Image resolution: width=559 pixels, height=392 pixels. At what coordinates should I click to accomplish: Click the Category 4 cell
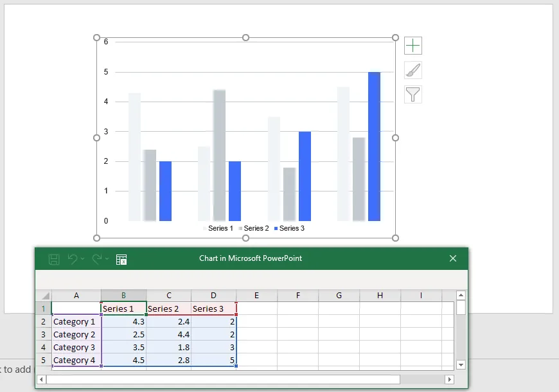coord(76,361)
